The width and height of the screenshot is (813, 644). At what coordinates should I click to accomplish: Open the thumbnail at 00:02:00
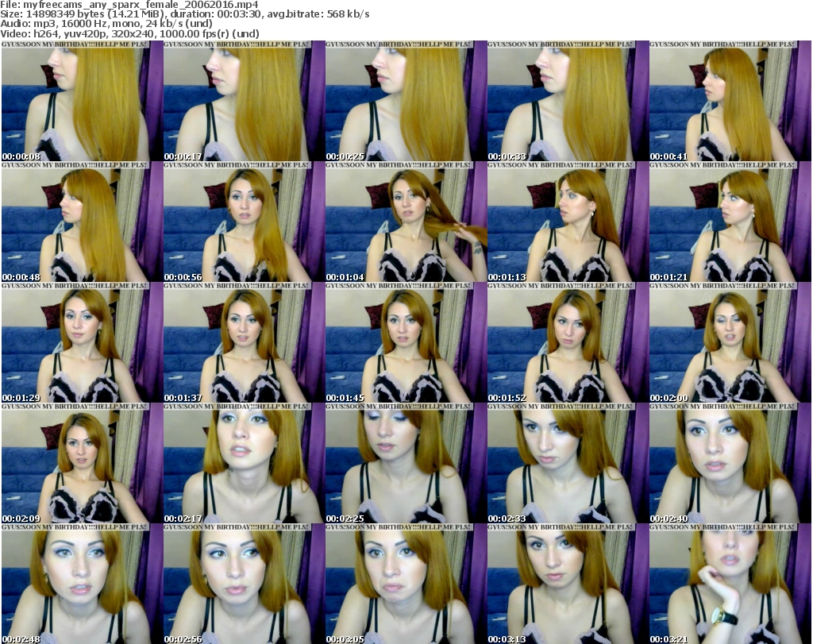click(x=730, y=342)
